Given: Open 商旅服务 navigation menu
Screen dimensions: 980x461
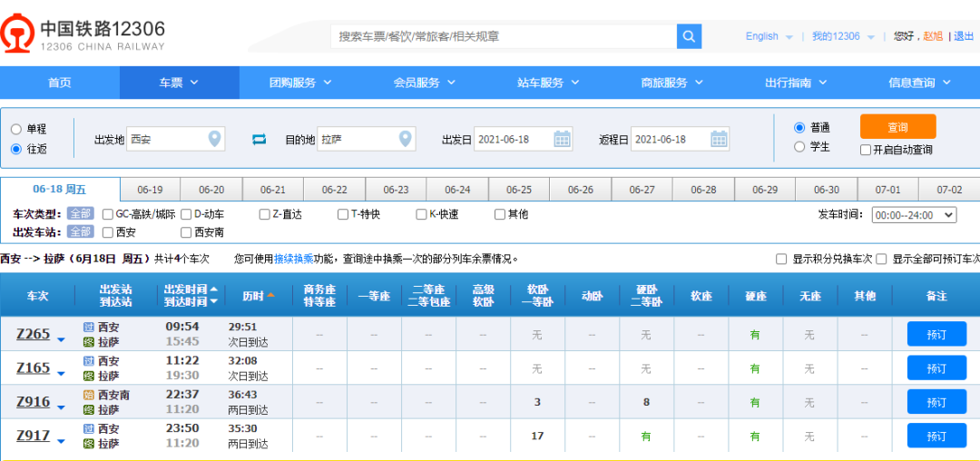Looking at the screenshot, I should [x=672, y=83].
